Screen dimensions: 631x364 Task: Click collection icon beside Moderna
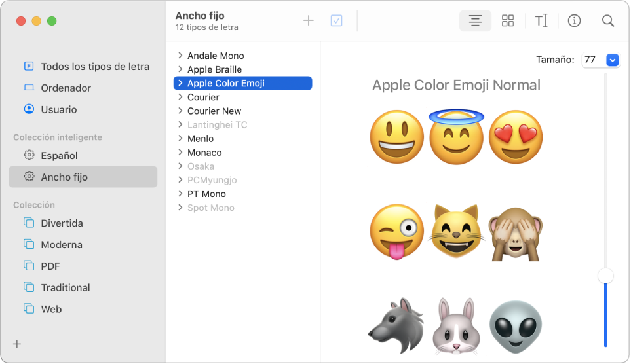pyautogui.click(x=29, y=244)
